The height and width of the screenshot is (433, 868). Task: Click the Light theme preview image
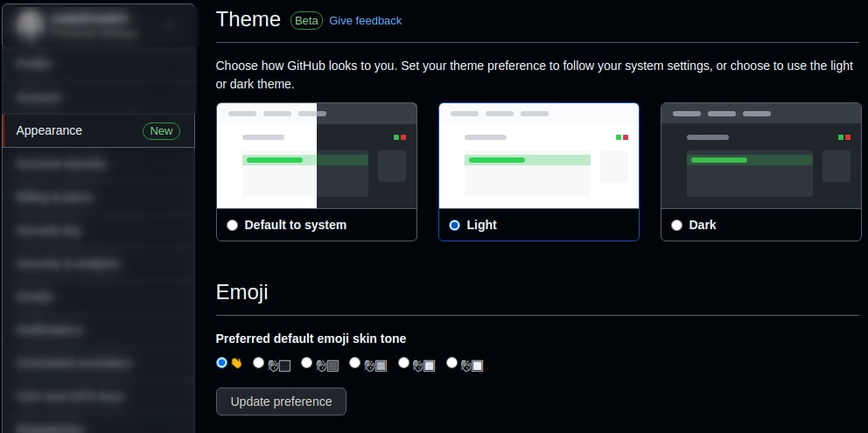pyautogui.click(x=539, y=156)
